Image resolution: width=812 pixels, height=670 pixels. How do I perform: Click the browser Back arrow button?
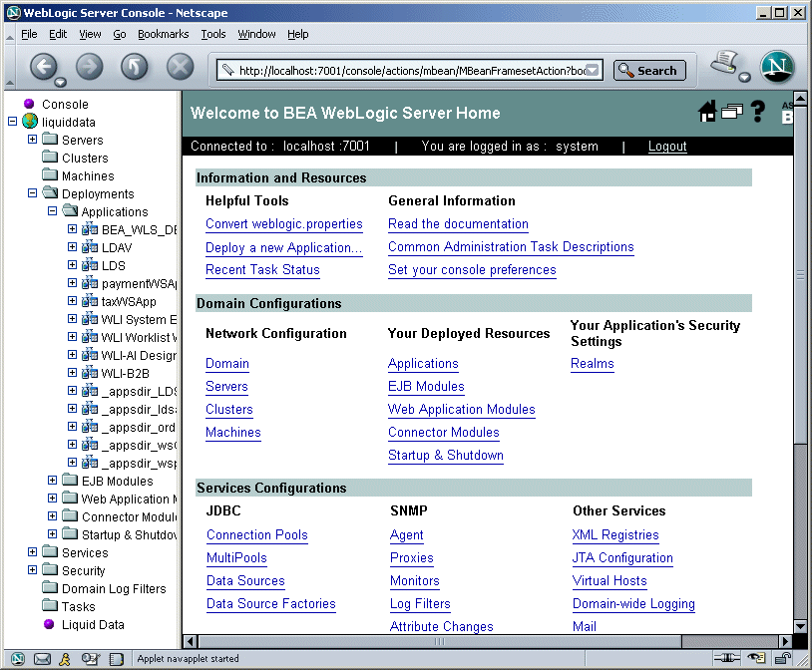(x=44, y=68)
